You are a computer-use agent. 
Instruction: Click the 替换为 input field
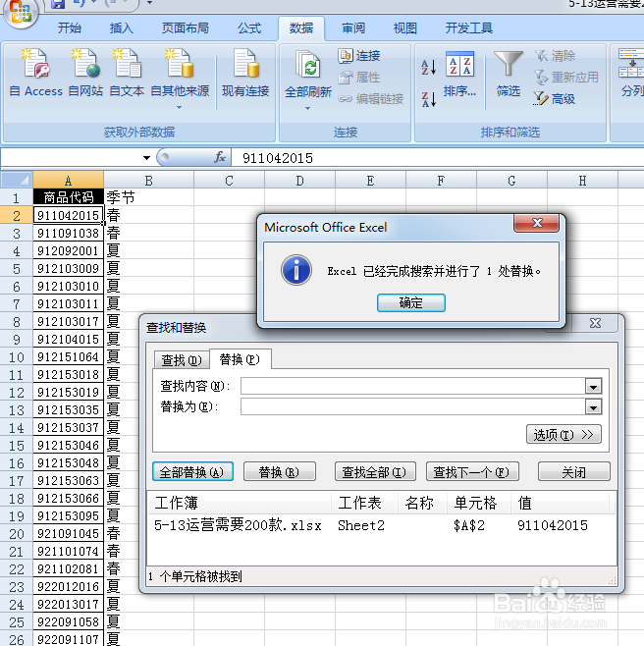413,407
